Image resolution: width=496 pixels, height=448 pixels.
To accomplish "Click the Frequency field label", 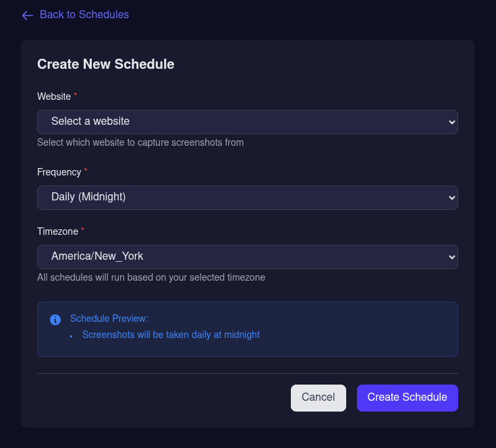I will pos(59,172).
